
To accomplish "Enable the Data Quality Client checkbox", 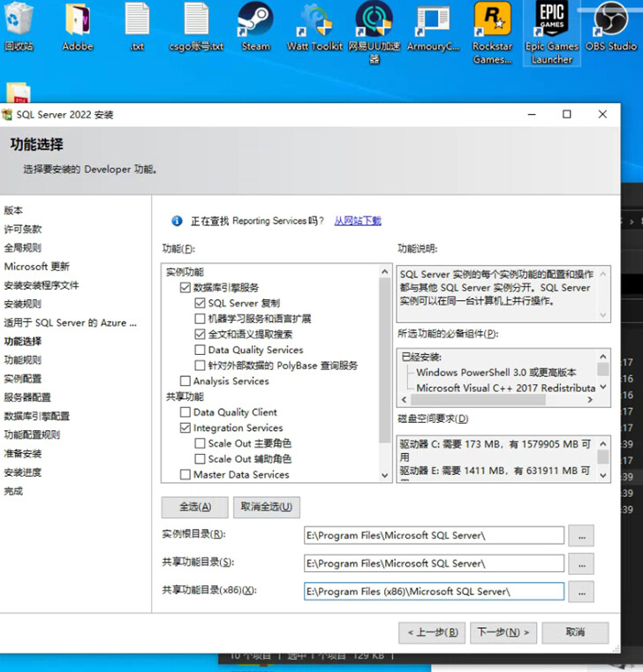I will click(185, 412).
